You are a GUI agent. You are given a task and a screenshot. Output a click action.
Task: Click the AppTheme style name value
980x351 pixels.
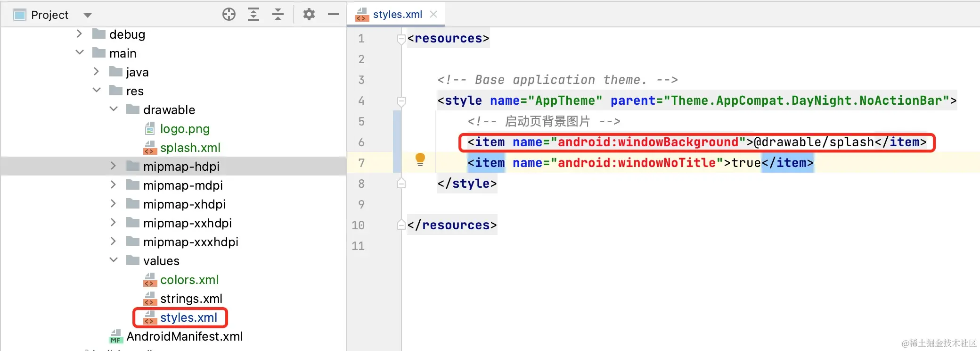pyautogui.click(x=565, y=100)
